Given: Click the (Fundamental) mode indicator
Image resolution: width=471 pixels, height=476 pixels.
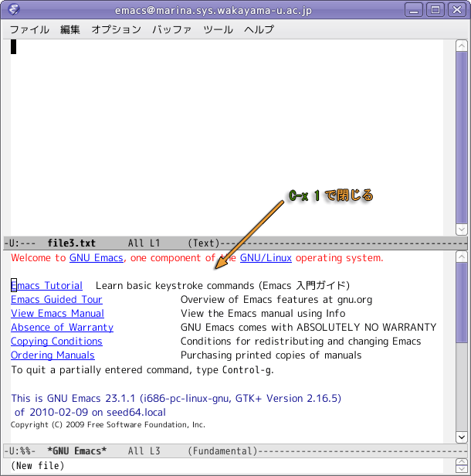Looking at the screenshot, I should coord(222,451).
